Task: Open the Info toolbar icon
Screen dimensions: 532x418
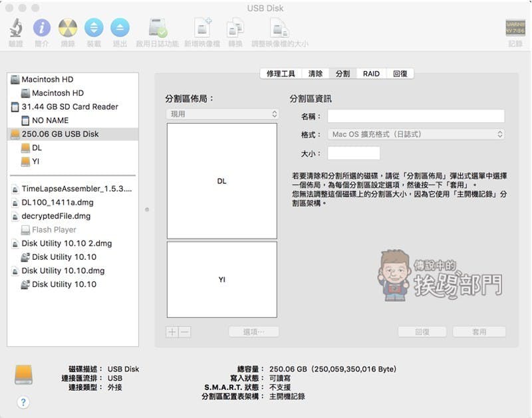Action: 42,28
